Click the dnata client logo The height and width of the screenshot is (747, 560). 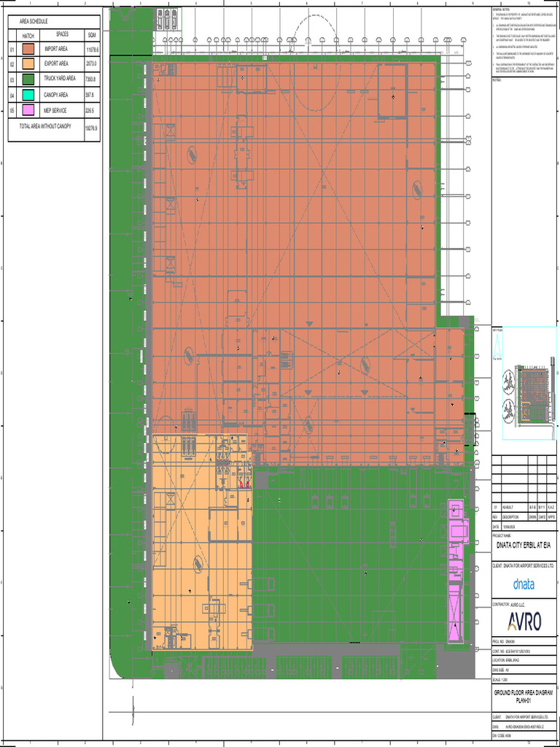coord(524,584)
